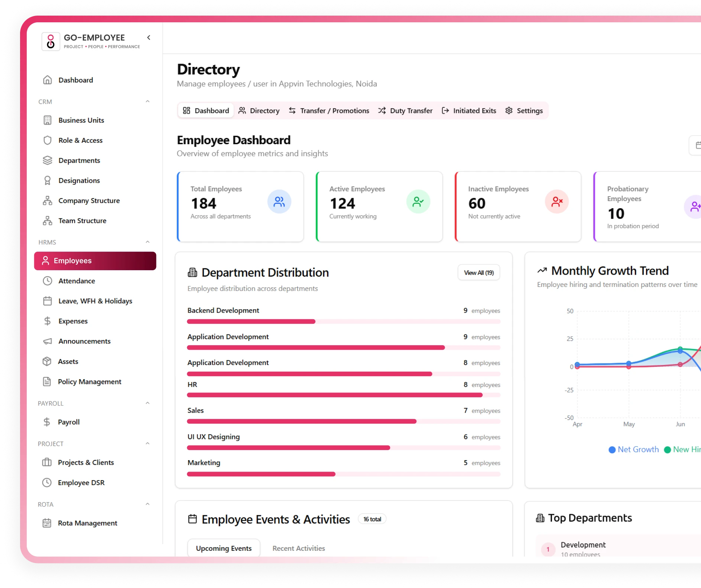Screen dimensions: 701x588
Task: Click the Total Employees 184 card
Action: coord(240,207)
